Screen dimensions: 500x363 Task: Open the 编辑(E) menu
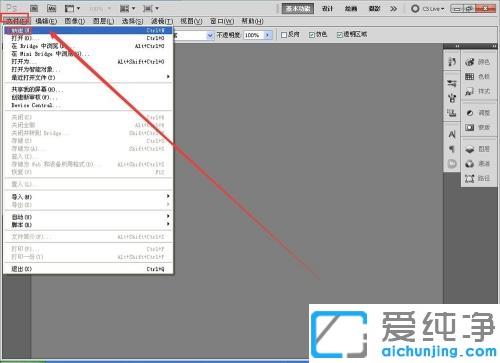coord(46,21)
